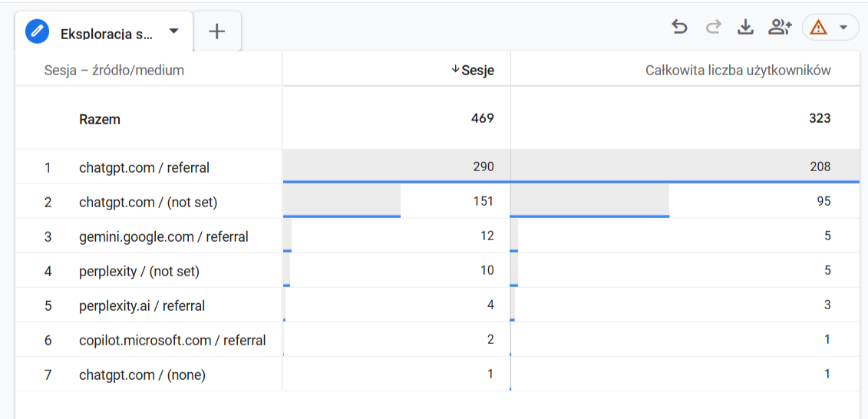The image size is (868, 419).
Task: Select gemini.google.com / referral source
Action: pos(163,236)
